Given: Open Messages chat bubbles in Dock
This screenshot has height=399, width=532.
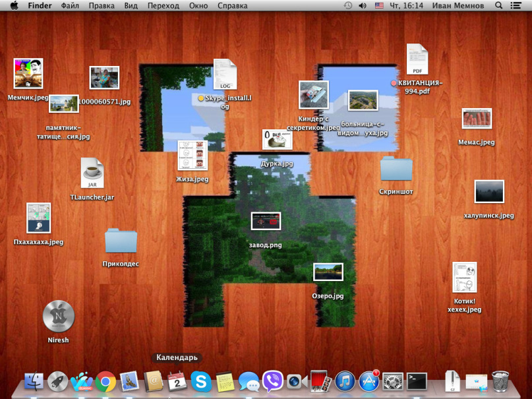Looking at the screenshot, I should 249,382.
